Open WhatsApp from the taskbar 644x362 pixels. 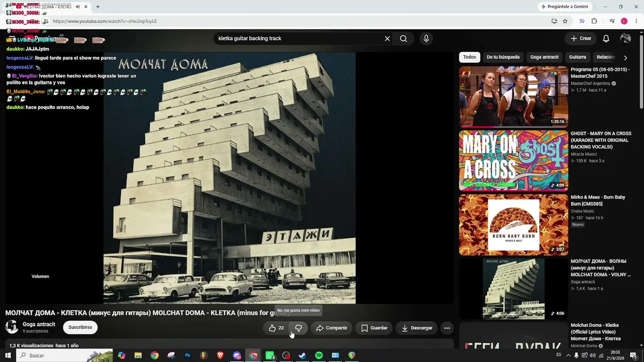click(270, 355)
